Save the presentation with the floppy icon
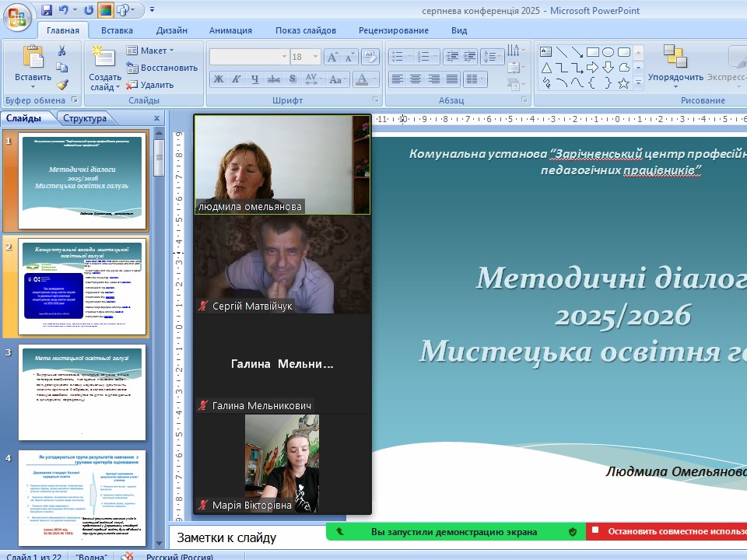The image size is (747, 560). tap(46, 10)
